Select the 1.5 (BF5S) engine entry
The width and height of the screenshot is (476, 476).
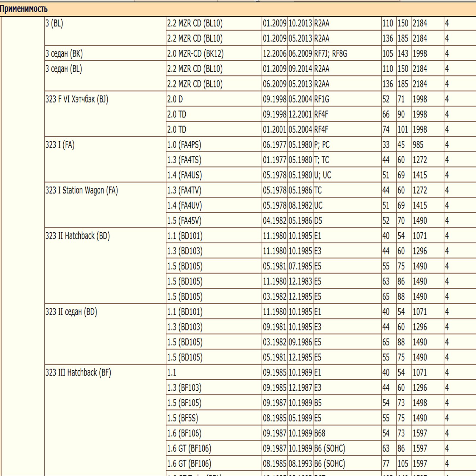pyautogui.click(x=182, y=418)
